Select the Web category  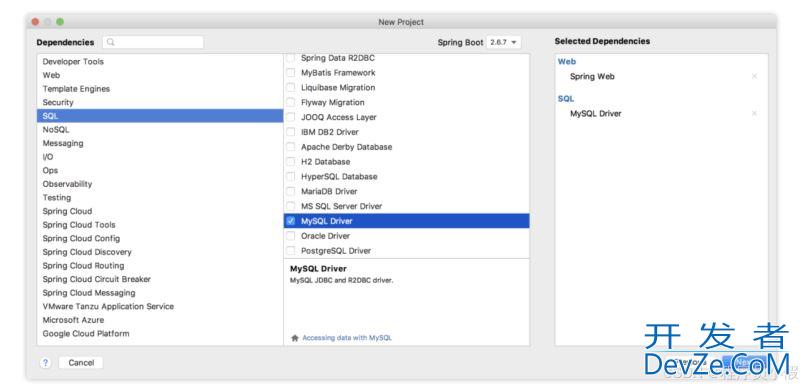pyautogui.click(x=160, y=75)
